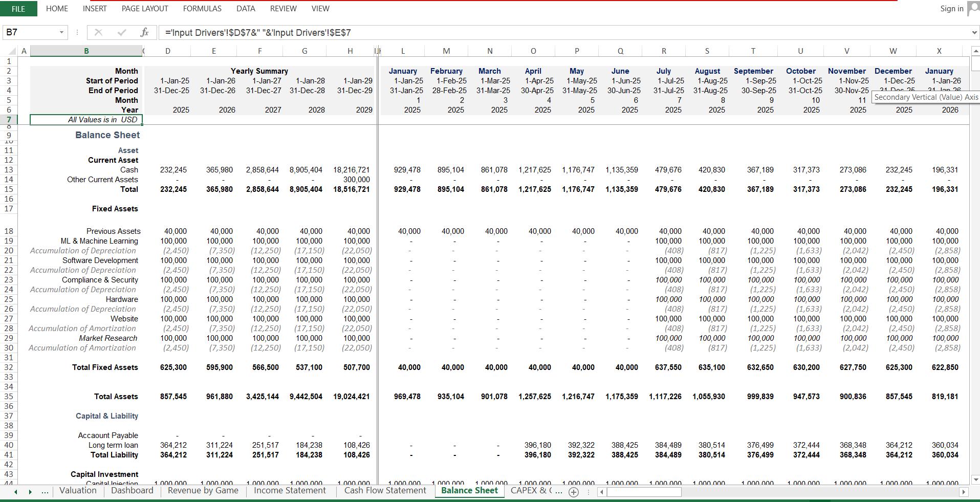Open the PAGE LAYOUT ribbon tab
980x502 pixels.
(145, 9)
